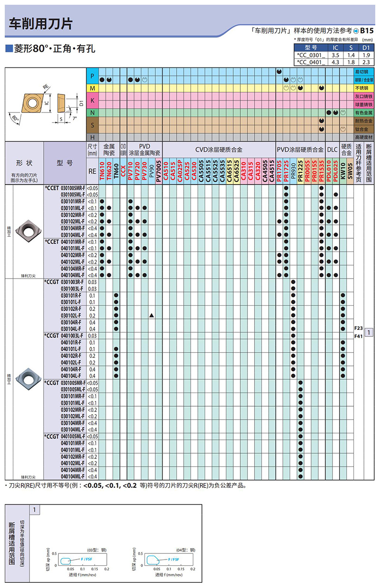
Task: Select the *CC_0301_ row in the size table
Action: tap(334, 56)
